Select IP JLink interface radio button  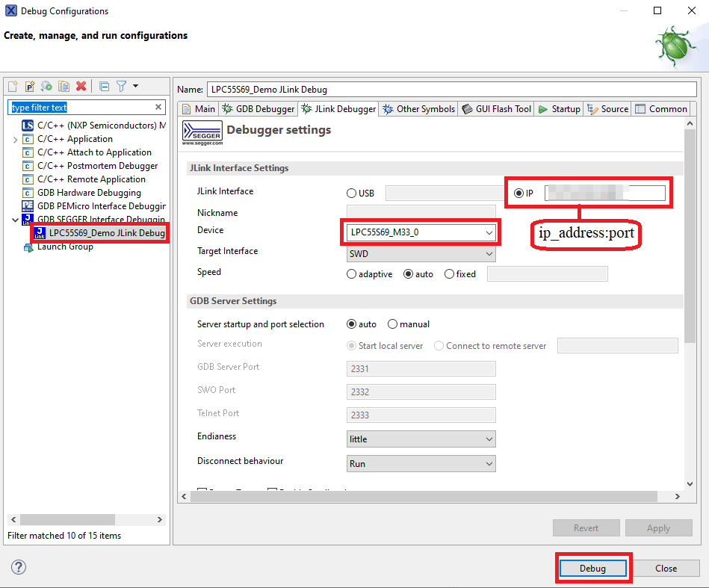(x=518, y=193)
